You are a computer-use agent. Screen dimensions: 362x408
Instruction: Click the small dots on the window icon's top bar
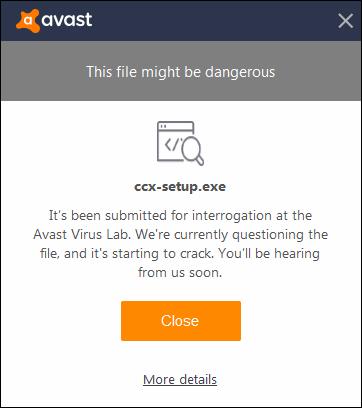pyautogui.click(x=163, y=126)
